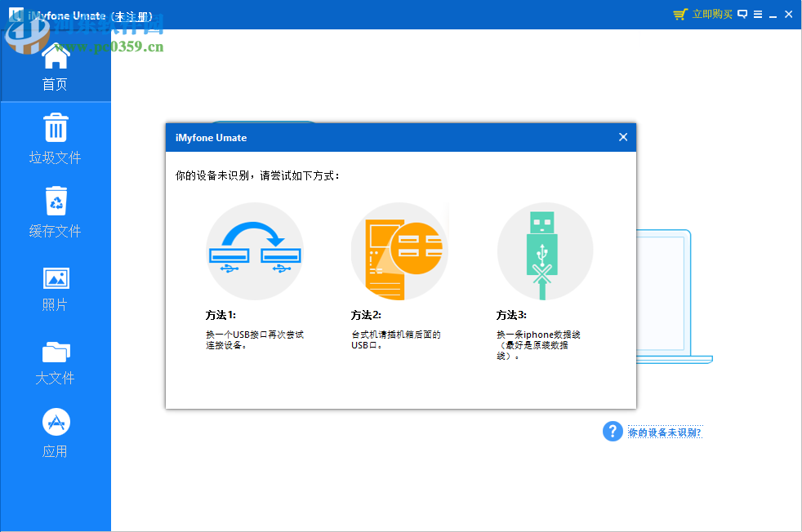Select the 大文件 large files folder icon

55,351
